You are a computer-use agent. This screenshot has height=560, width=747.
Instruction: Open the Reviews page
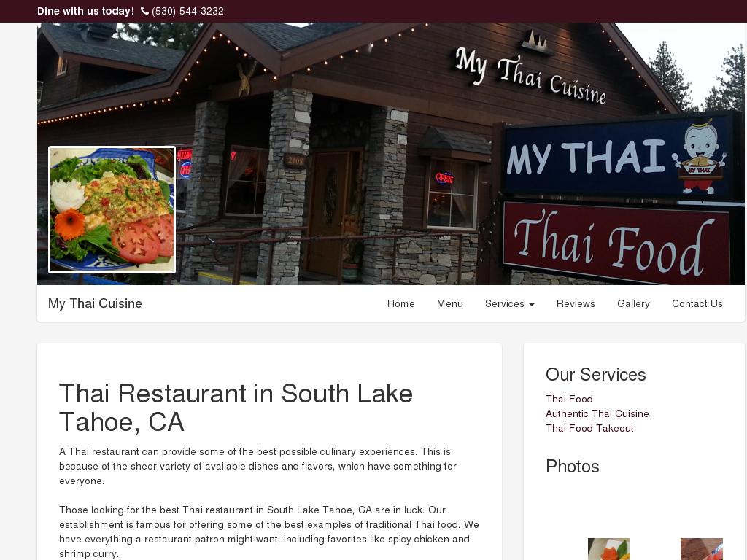[576, 303]
